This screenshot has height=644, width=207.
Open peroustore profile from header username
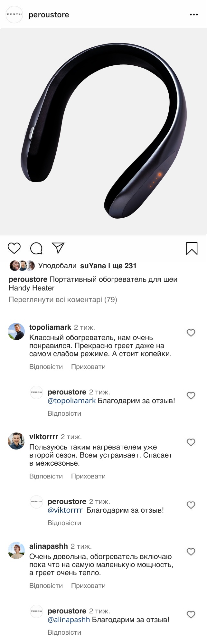[49, 15]
